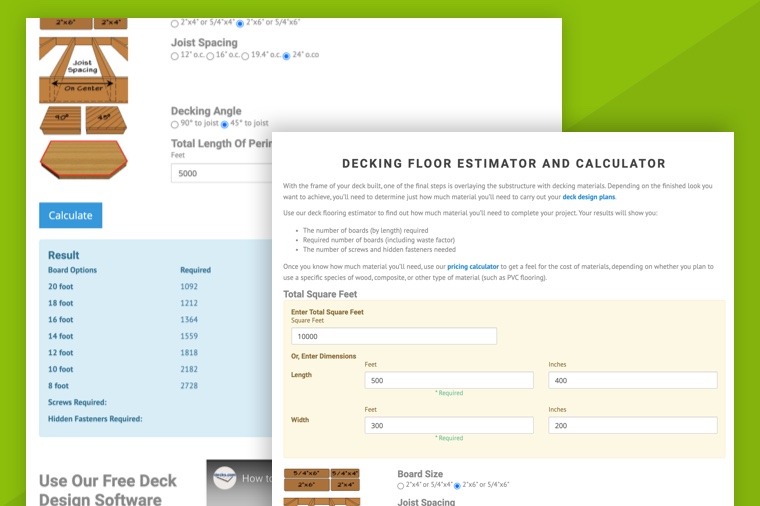Click the 2"x6" board image in back window
Screen dimensions: 760x506
click(65, 23)
